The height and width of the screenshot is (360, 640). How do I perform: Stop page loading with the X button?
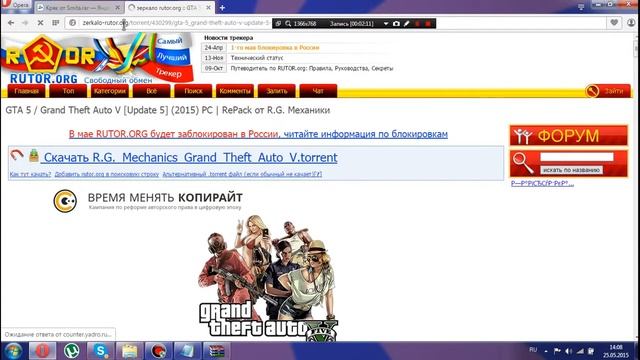40,23
